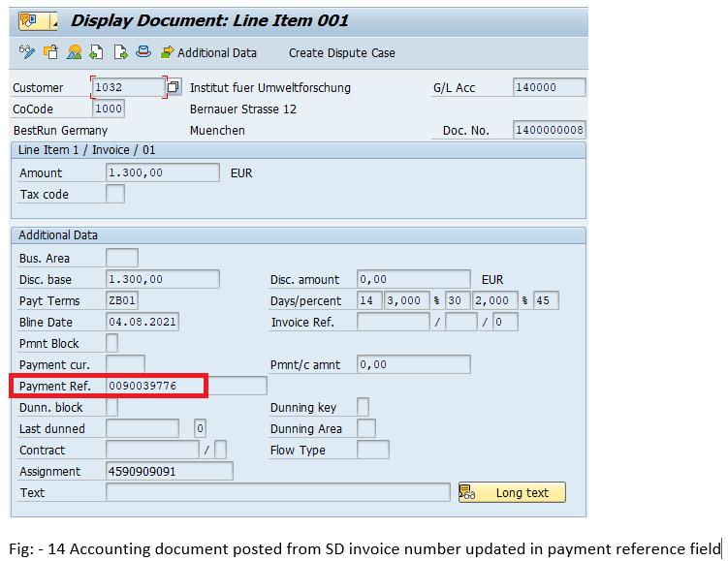This screenshot has height=561, width=728.
Task: Open the Services for Object icon
Action: (29, 21)
